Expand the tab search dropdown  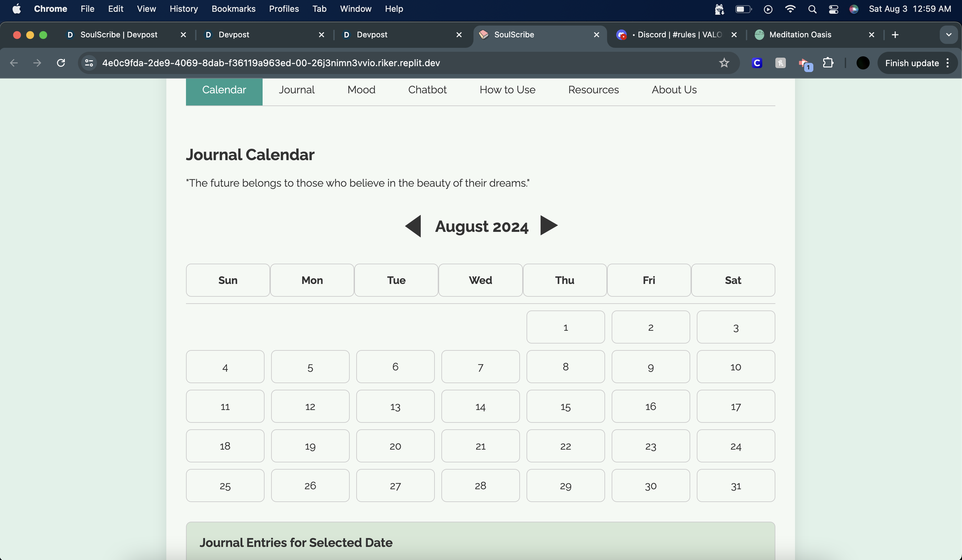tap(948, 35)
